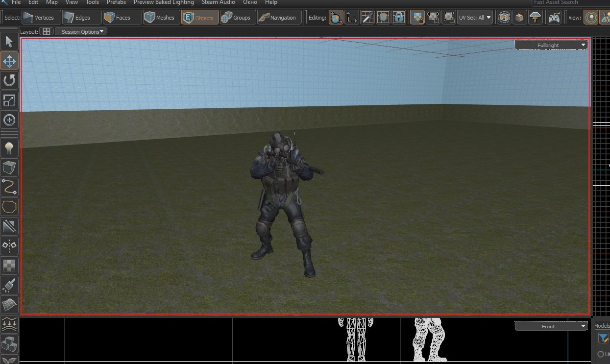Toggle the checkerboard texture lock button
This screenshot has height=364, width=610.
tap(417, 18)
